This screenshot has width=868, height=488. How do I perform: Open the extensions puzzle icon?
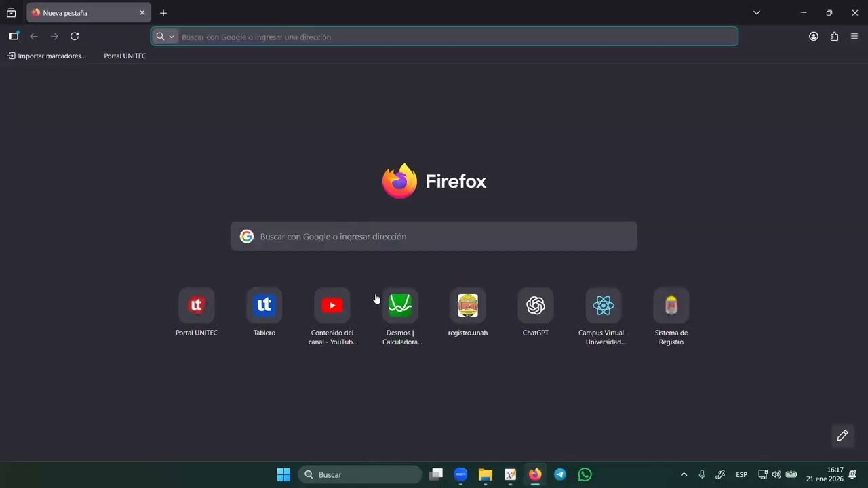click(834, 37)
